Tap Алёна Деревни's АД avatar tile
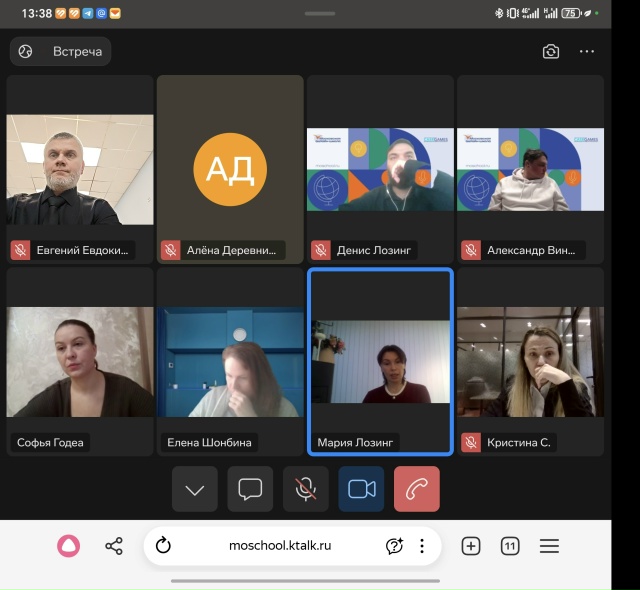The image size is (640, 590). [230, 169]
